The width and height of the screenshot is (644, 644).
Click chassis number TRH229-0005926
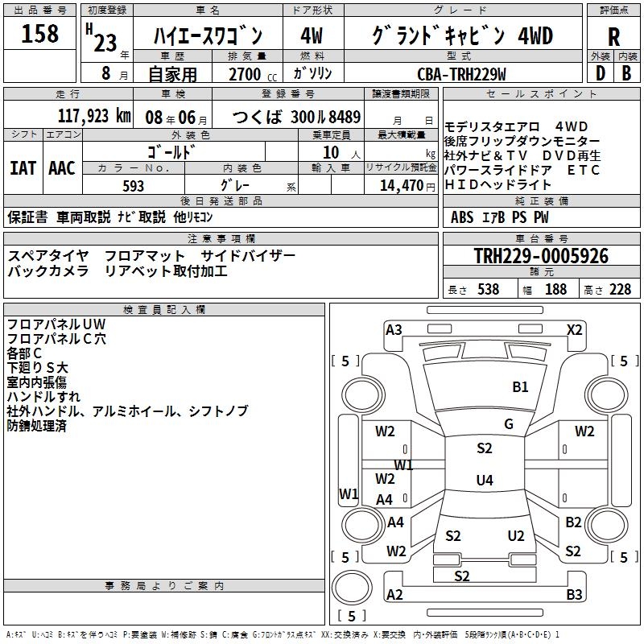[541, 256]
